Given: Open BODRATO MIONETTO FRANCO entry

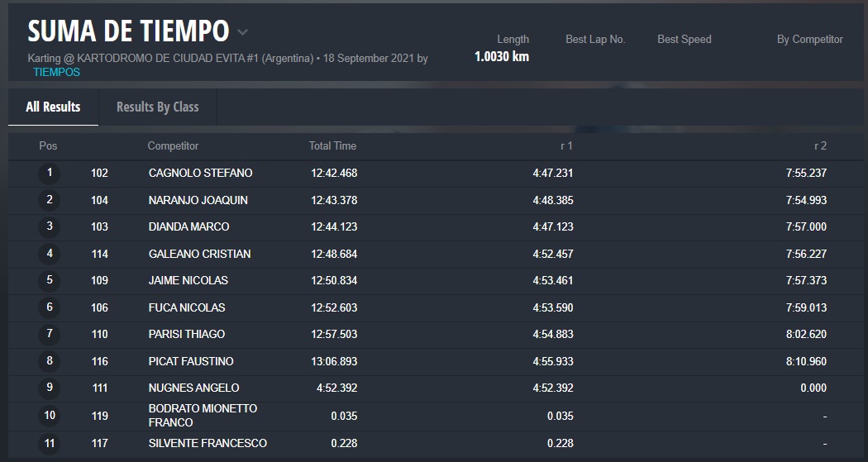Looking at the screenshot, I should [x=203, y=415].
